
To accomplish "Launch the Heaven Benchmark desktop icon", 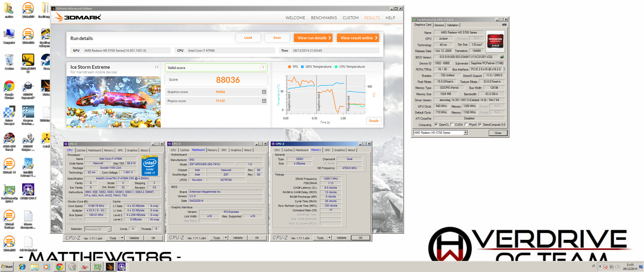I will click(x=28, y=116).
